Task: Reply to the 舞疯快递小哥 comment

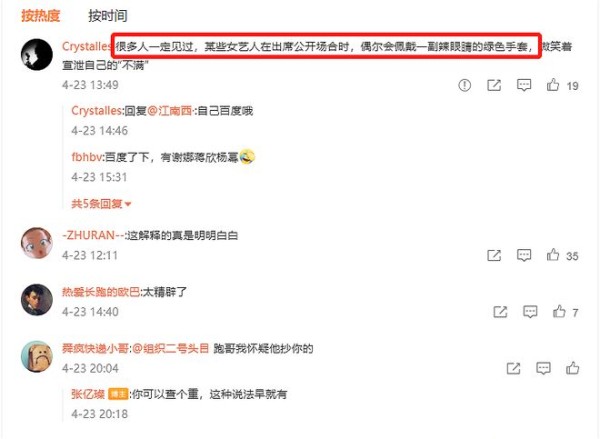Action: (x=543, y=369)
